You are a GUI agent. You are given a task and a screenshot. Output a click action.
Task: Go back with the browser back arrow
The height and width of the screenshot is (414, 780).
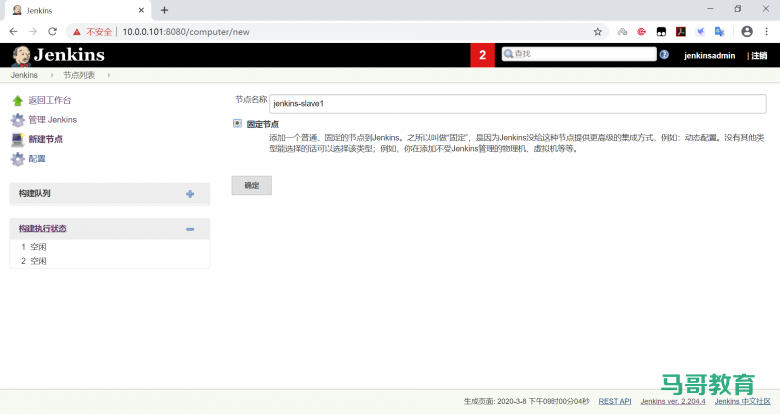click(13, 31)
